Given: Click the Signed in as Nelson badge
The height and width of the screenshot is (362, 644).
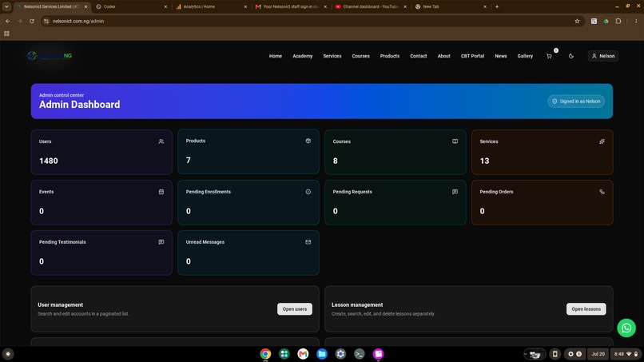Looking at the screenshot, I should (x=576, y=101).
